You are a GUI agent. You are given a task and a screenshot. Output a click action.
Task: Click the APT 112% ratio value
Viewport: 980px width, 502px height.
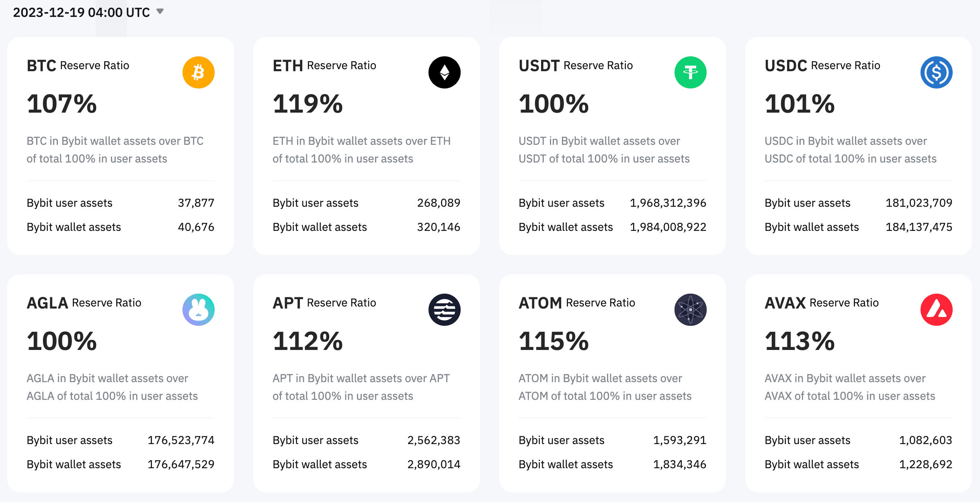click(x=308, y=341)
